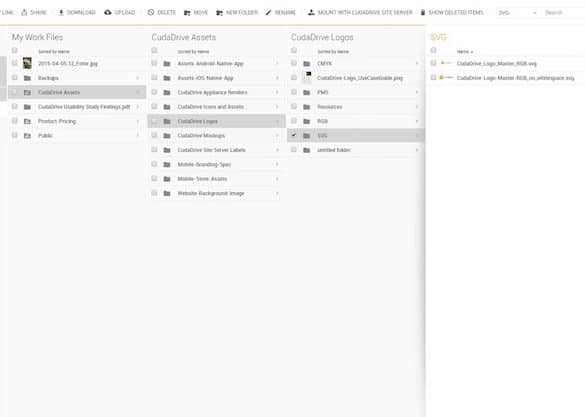Click the Website Background Image folder icon
Screen dimensions: 585x417
point(167,194)
